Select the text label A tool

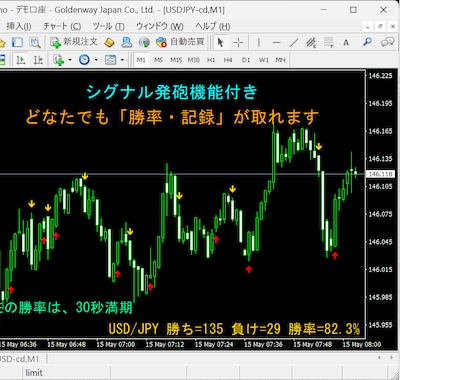pos(346,42)
